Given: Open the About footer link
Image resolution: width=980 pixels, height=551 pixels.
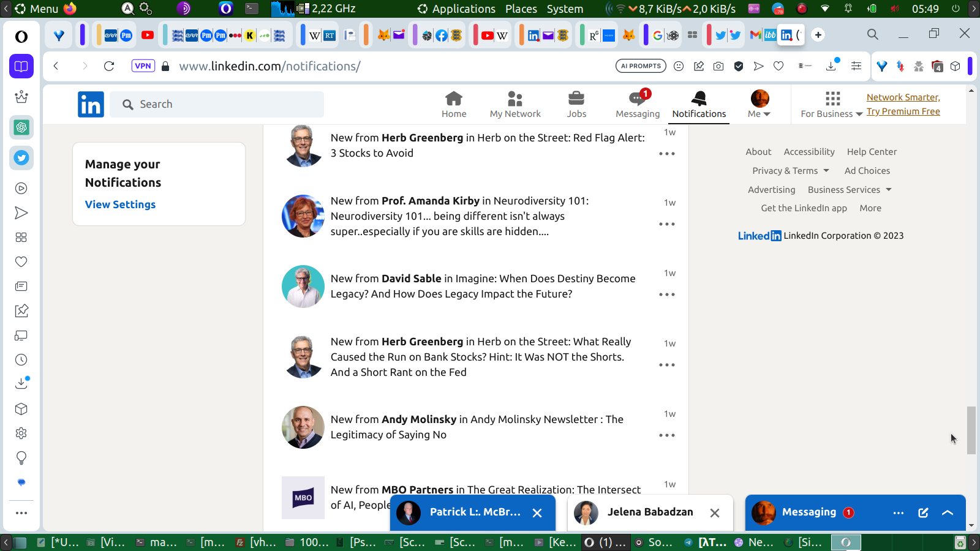Looking at the screenshot, I should (x=758, y=152).
